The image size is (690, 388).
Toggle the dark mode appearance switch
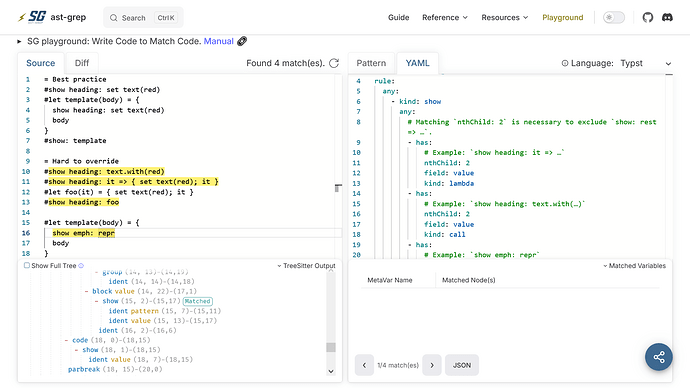[x=613, y=18]
